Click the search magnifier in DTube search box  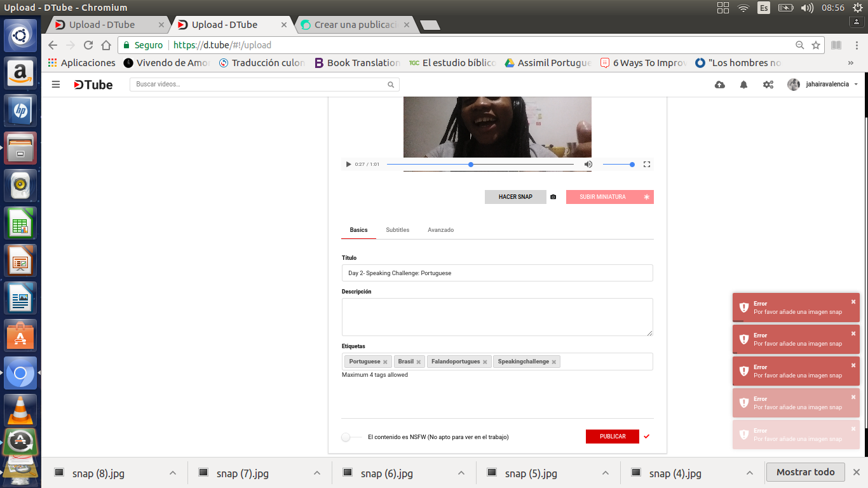pos(391,85)
